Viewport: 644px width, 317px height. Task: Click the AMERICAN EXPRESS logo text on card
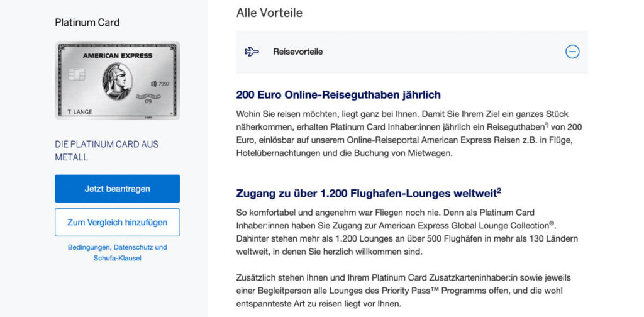point(118,55)
